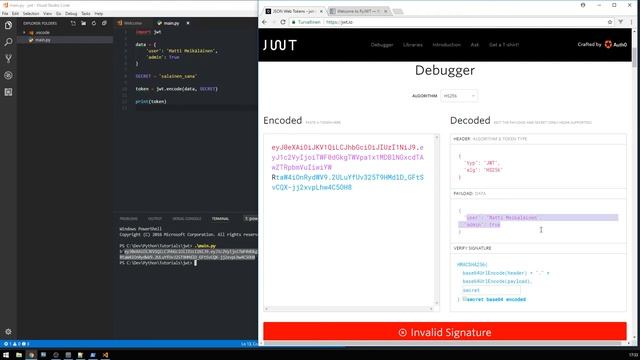Viewport: 640px width, 360px height.
Task: Click the page vertical scrollbar thumb
Action: [x=634, y=58]
